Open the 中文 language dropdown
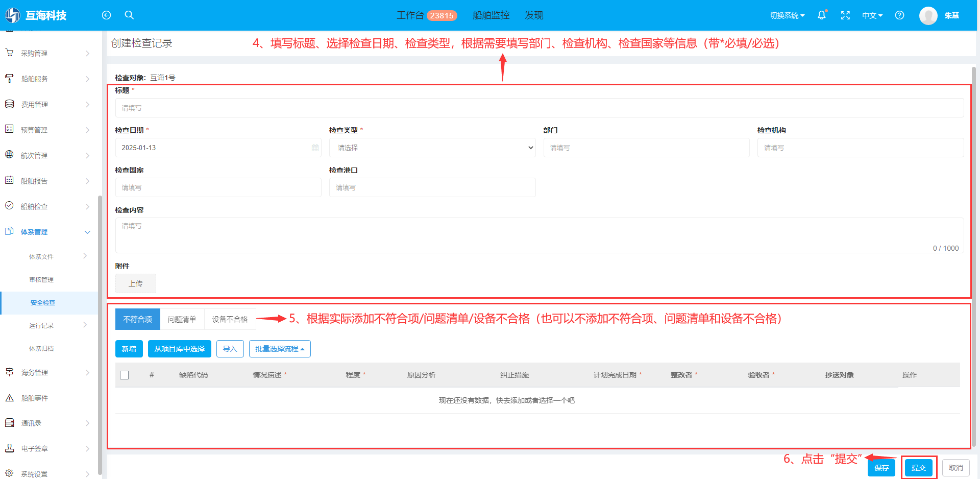The width and height of the screenshot is (980, 479). (872, 15)
